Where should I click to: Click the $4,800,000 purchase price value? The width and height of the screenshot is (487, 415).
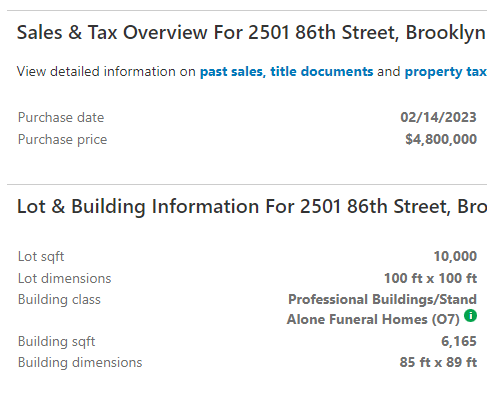(x=441, y=139)
